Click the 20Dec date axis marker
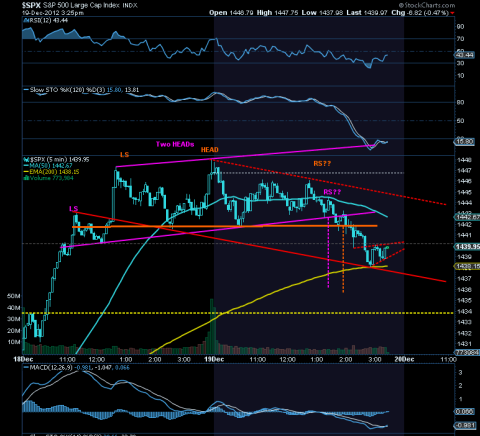The height and width of the screenshot is (436, 480). pyautogui.click(x=404, y=359)
